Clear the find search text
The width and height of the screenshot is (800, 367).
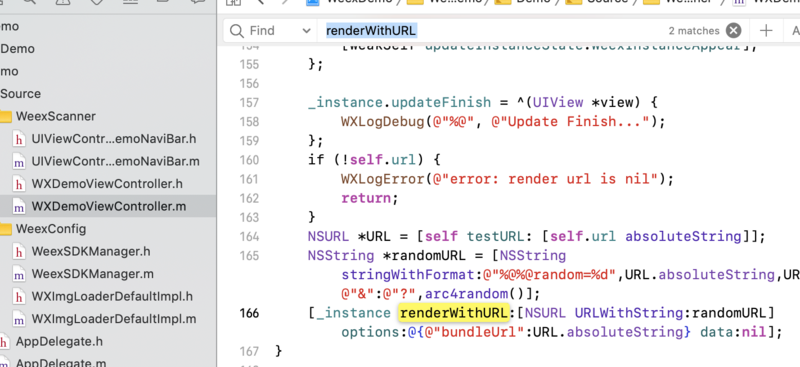[x=734, y=31]
